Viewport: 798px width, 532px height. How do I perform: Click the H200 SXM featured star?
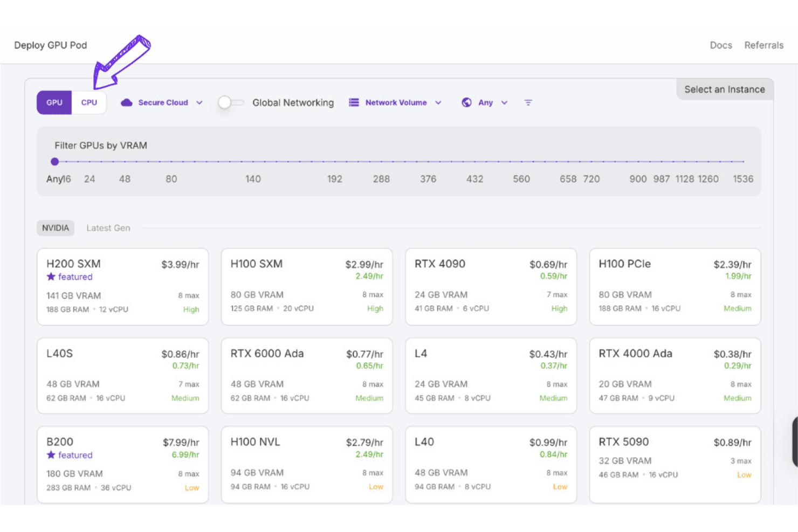click(x=51, y=277)
